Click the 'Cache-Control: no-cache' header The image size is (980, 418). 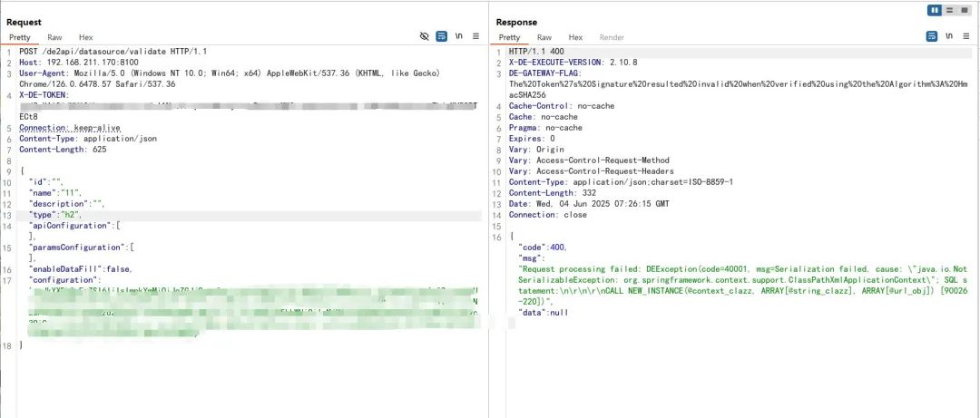click(x=562, y=105)
